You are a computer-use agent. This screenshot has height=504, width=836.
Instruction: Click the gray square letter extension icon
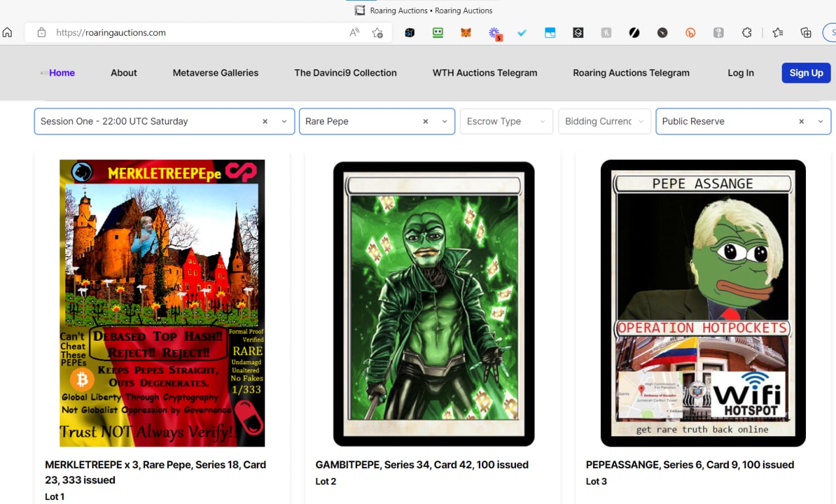click(x=606, y=33)
